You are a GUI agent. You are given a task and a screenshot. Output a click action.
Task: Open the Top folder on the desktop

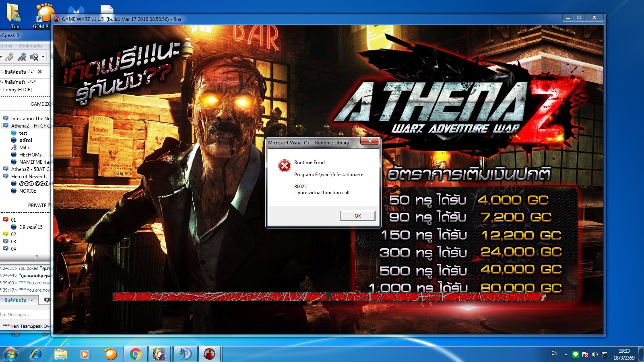pyautogui.click(x=14, y=16)
